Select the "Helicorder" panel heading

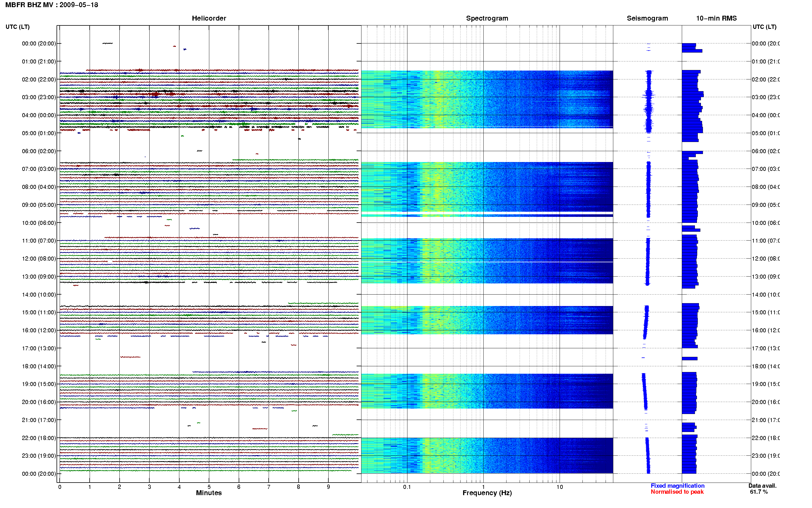coord(209,19)
